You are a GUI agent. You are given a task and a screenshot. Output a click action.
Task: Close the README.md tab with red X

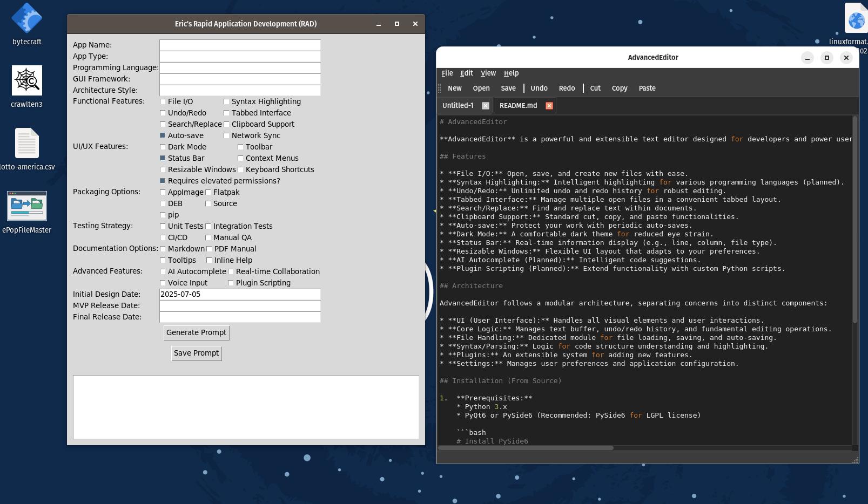tap(549, 106)
